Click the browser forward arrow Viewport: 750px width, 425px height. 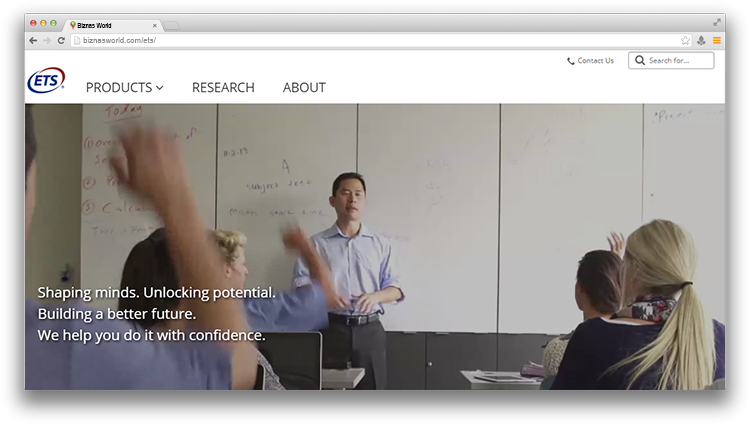pos(47,41)
